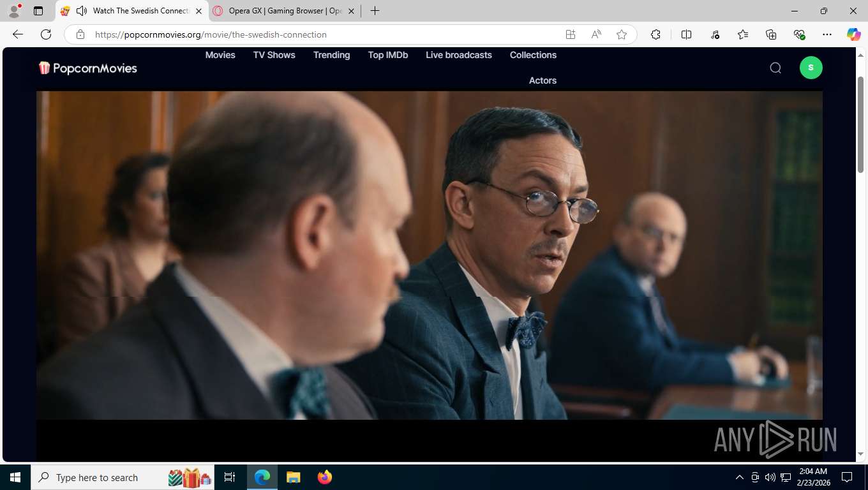Click the taskbar search box
868x490 pixels.
123,477
